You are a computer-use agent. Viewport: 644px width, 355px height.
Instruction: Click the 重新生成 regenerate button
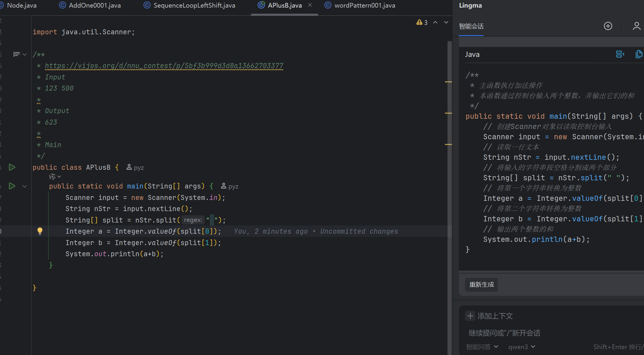(x=481, y=285)
